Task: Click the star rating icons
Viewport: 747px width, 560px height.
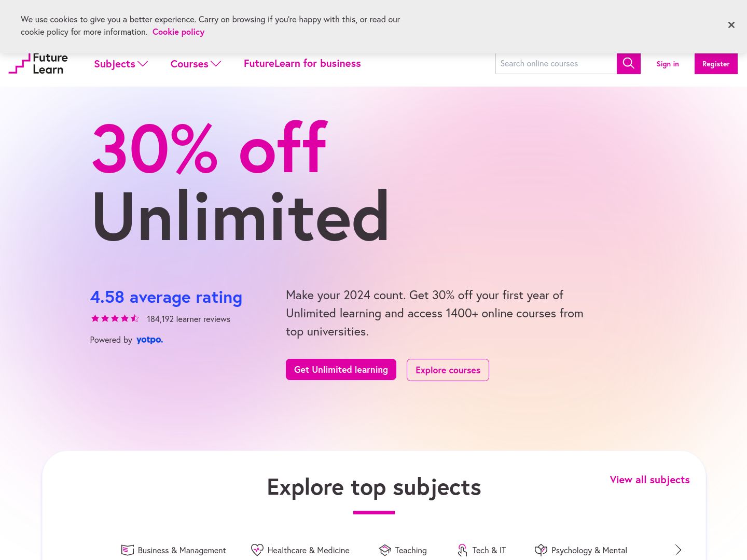Action: tap(115, 318)
